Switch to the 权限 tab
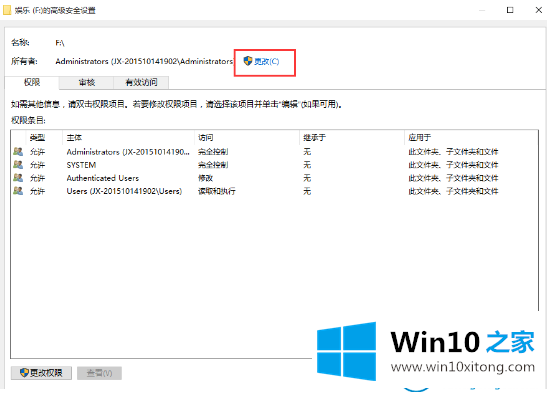Image resolution: width=547 pixels, height=393 pixels. click(32, 82)
